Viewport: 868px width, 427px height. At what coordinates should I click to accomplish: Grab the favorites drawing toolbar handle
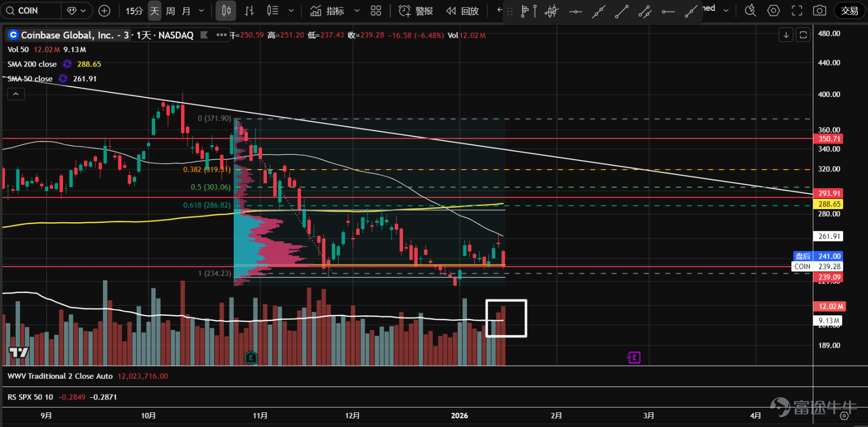click(510, 11)
